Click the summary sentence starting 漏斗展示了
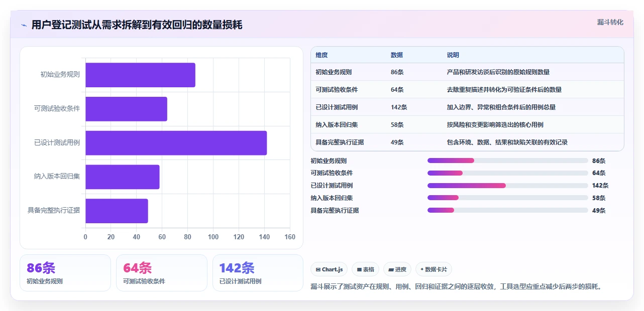 tap(456, 287)
